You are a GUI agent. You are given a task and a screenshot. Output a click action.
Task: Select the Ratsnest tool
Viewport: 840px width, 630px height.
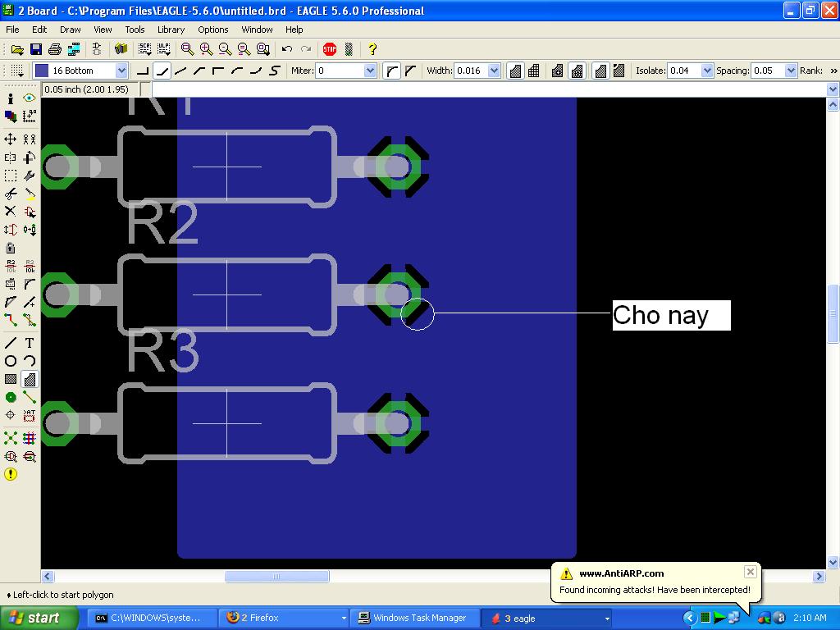pyautogui.click(x=10, y=438)
